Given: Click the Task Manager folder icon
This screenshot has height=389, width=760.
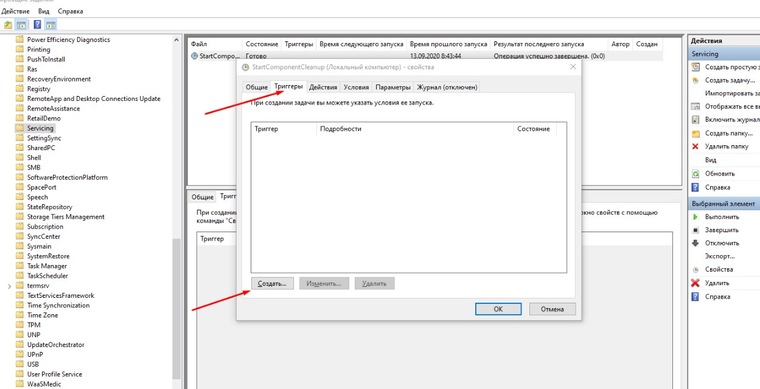Looking at the screenshot, I should pyautogui.click(x=19, y=266).
